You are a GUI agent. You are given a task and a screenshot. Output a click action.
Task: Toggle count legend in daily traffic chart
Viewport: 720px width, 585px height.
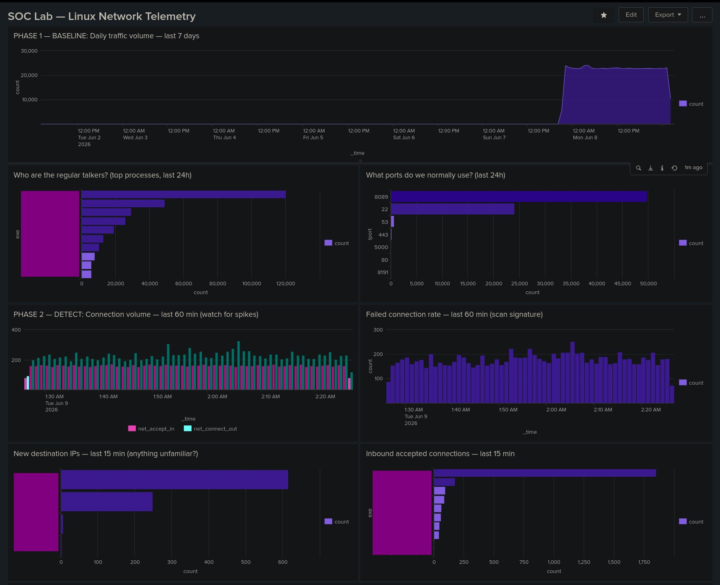coord(691,104)
